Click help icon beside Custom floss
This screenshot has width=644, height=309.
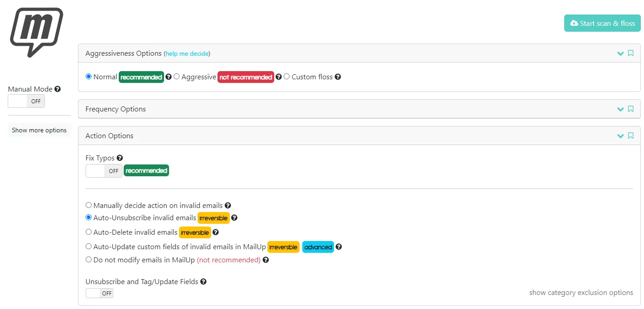coord(338,77)
